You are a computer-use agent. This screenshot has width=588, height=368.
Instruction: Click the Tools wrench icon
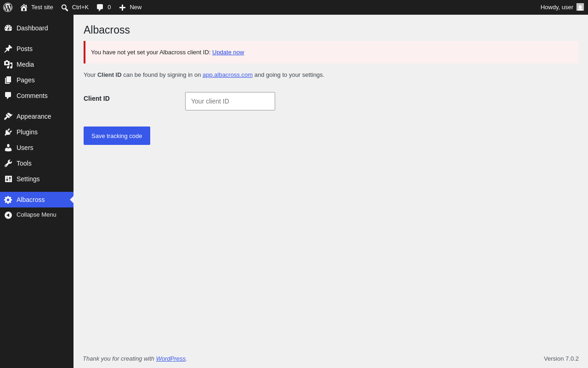click(x=8, y=163)
